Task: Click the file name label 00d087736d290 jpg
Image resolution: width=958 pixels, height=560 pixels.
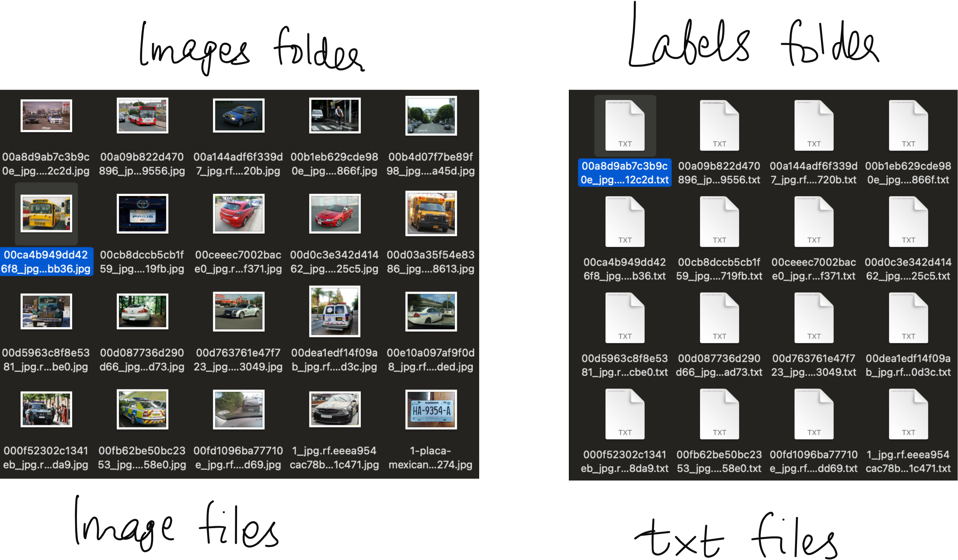Action: tap(142, 360)
